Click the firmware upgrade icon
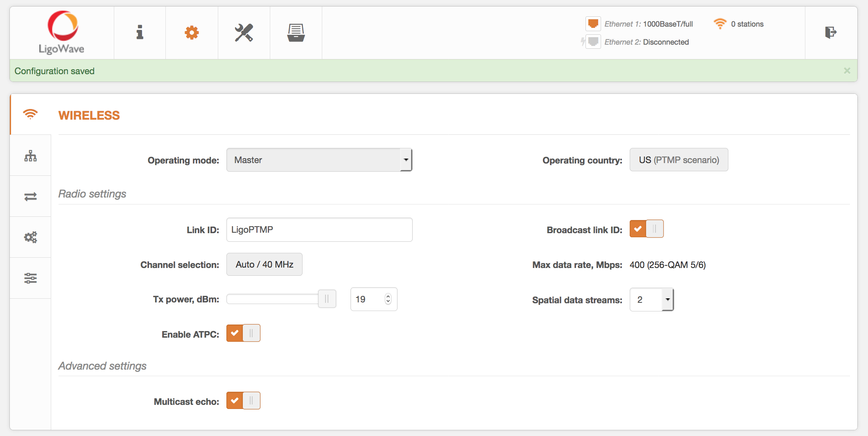Screen dimensions: 868x436 [296, 32]
